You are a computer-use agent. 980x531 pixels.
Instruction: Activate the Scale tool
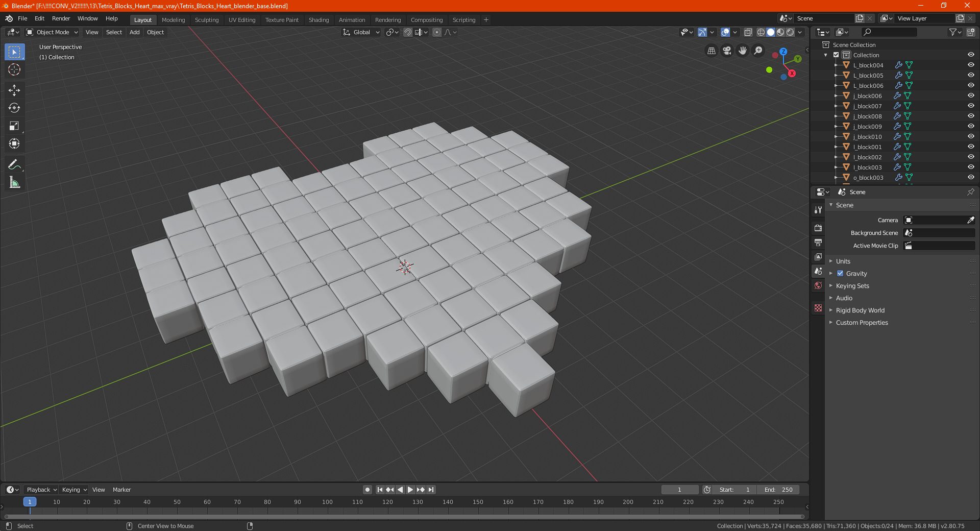14,126
